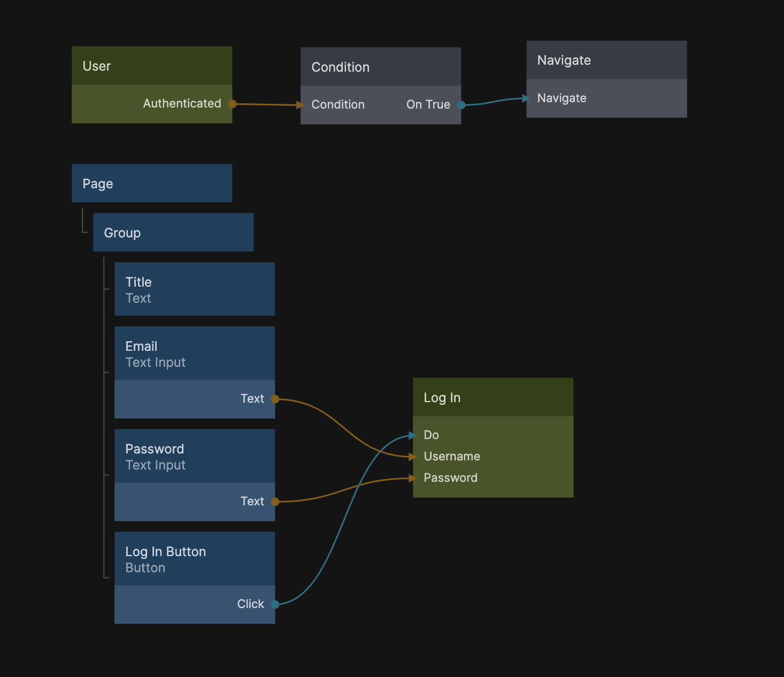Click the Condition input label on Condition node

coord(338,105)
